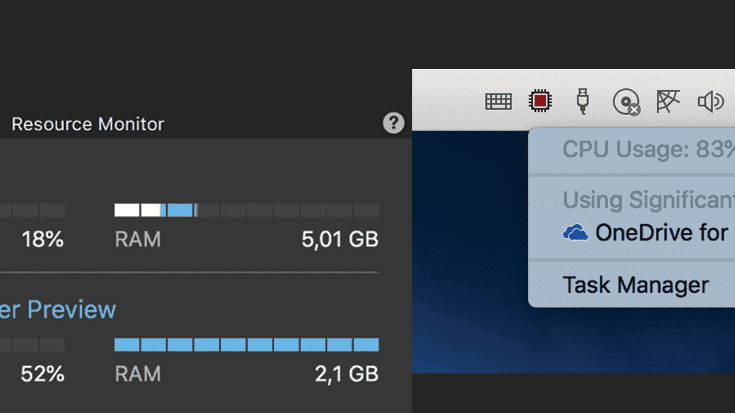Click the fully filled lower RAM bar
The height and width of the screenshot is (413, 735).
(x=246, y=344)
